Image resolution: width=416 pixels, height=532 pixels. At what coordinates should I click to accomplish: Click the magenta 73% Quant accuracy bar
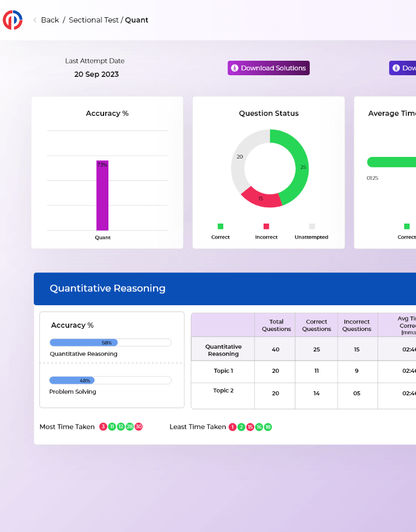(103, 196)
